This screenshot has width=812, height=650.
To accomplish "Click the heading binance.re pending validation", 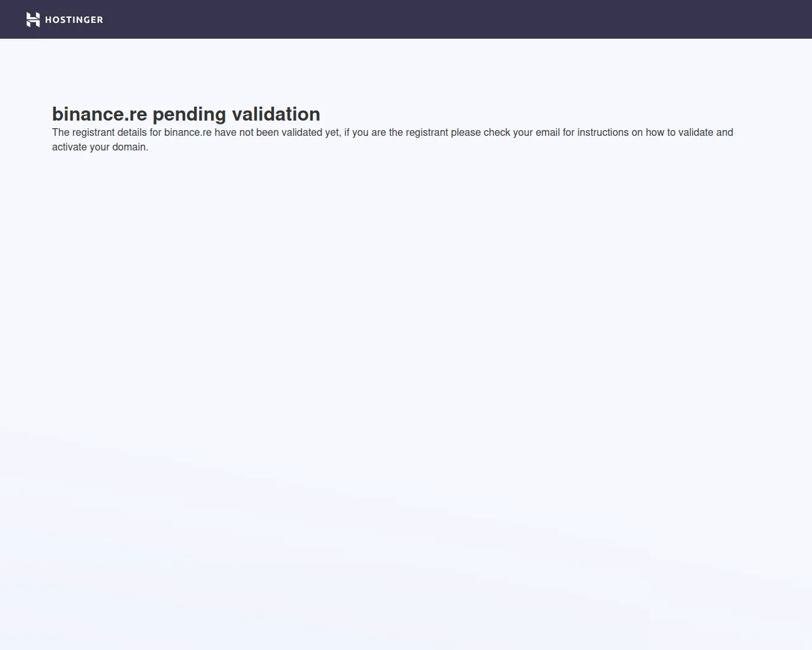I will coord(186,114).
